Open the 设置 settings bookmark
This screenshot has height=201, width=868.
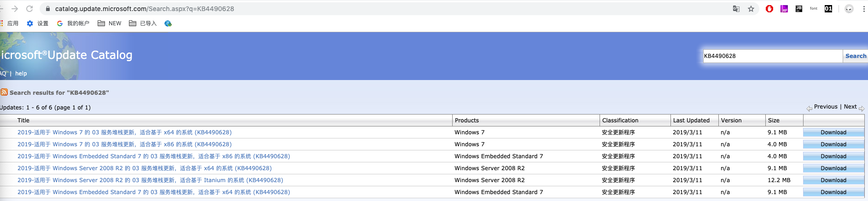click(x=37, y=23)
